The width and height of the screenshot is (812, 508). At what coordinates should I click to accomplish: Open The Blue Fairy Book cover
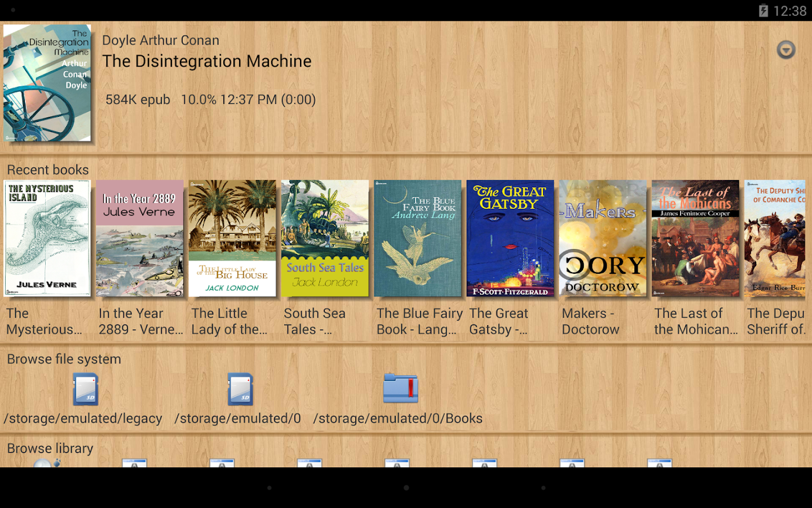(418, 238)
